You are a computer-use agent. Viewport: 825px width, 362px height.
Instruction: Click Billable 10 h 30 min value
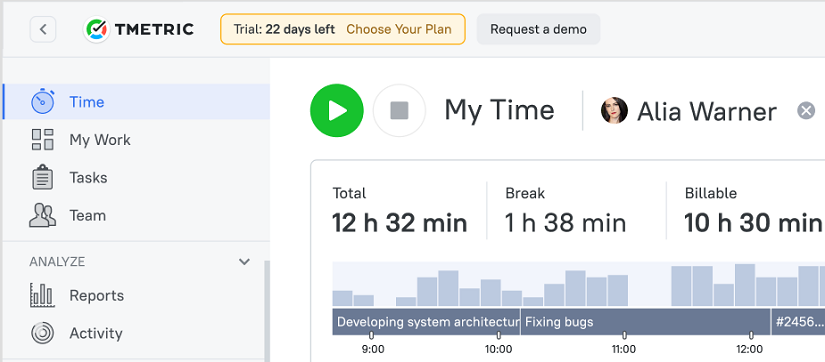click(x=753, y=223)
